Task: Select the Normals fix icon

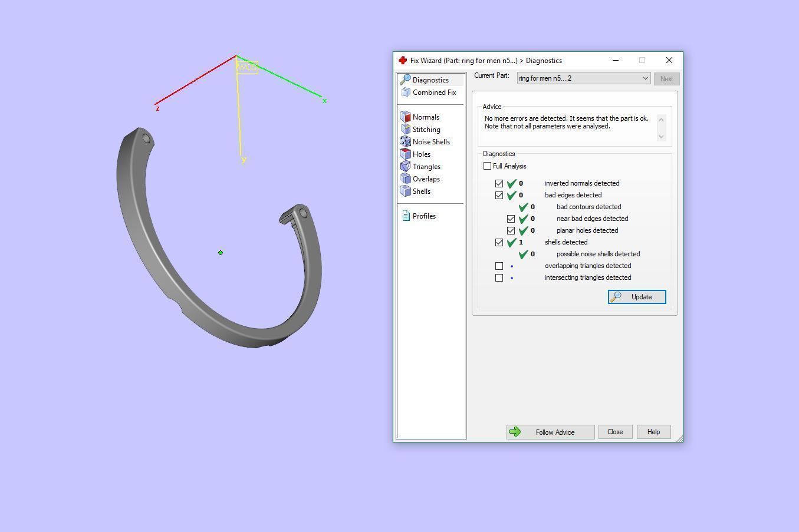Action: tap(405, 117)
